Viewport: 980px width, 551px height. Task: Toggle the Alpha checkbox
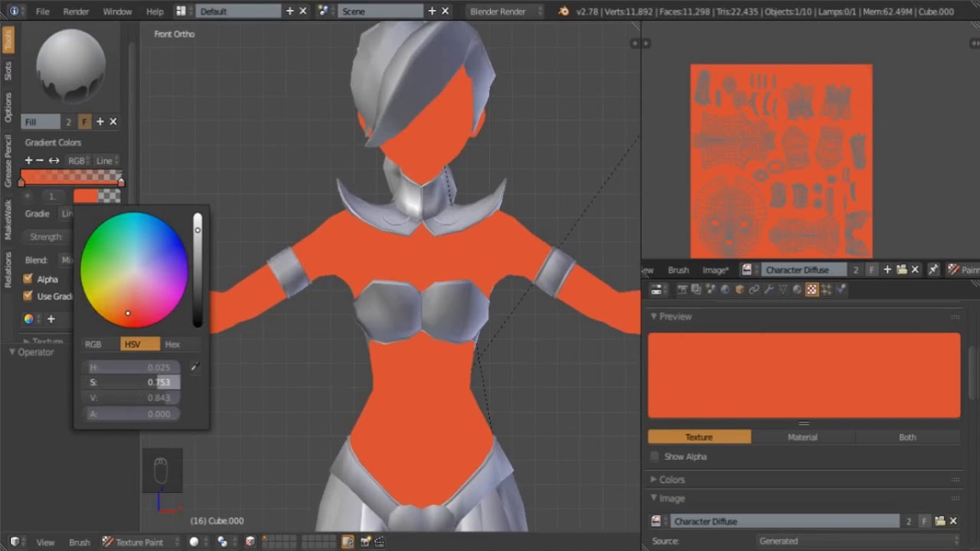[x=28, y=279]
